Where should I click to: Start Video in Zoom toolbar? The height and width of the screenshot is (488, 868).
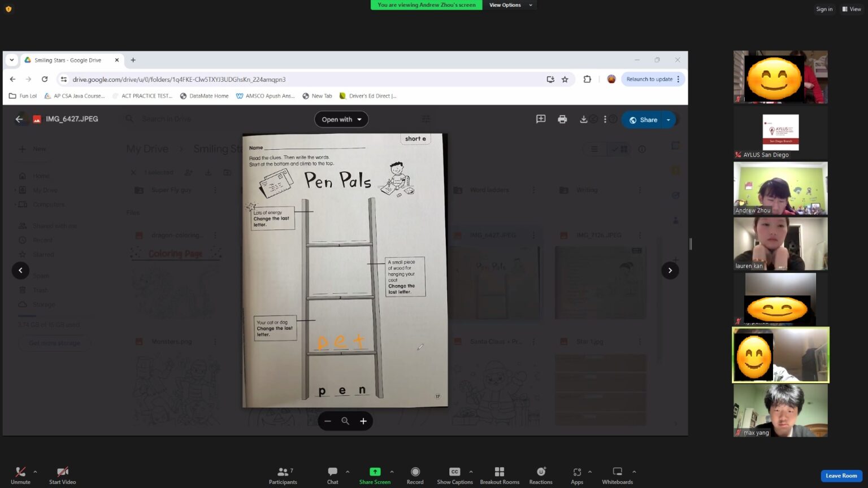[x=62, y=475]
